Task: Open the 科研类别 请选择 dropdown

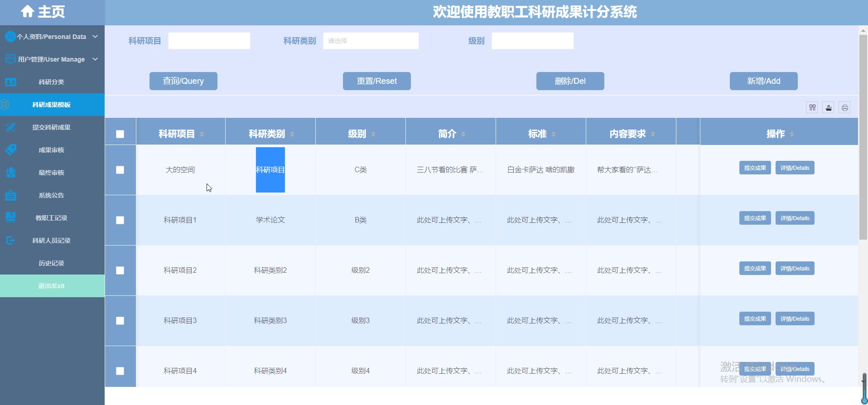Action: point(371,41)
